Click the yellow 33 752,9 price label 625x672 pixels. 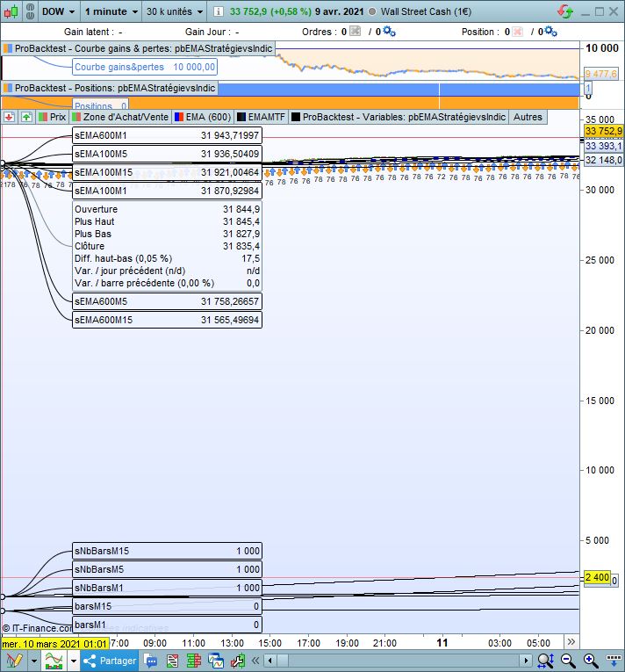604,131
